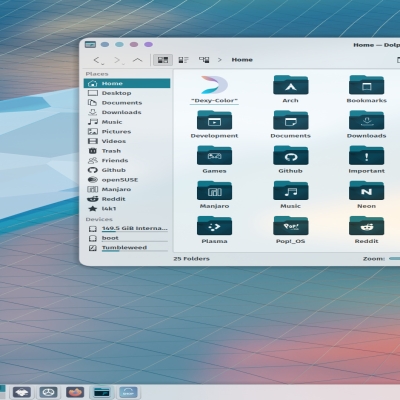Expand the breadcrumb arrow before Home
This screenshot has width=400, height=400.
[219, 60]
